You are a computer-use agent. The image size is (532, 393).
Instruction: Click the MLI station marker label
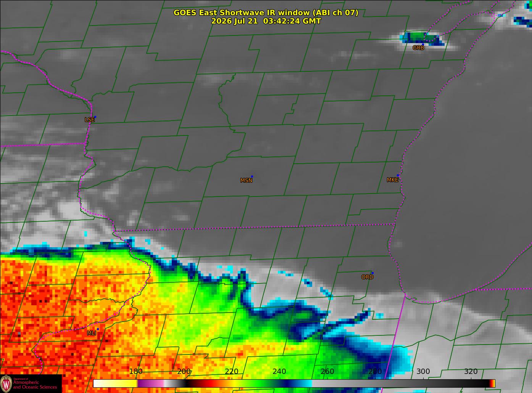coord(91,333)
